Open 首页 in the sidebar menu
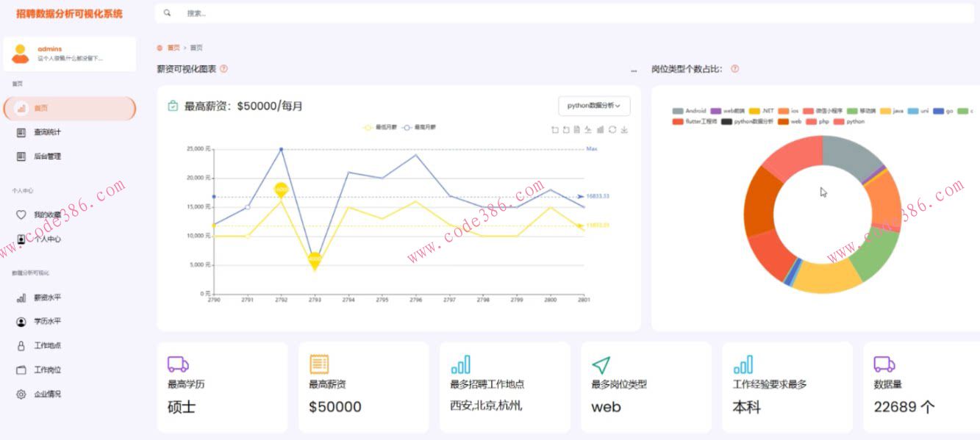Image resolution: width=980 pixels, height=440 pixels. coord(70,108)
